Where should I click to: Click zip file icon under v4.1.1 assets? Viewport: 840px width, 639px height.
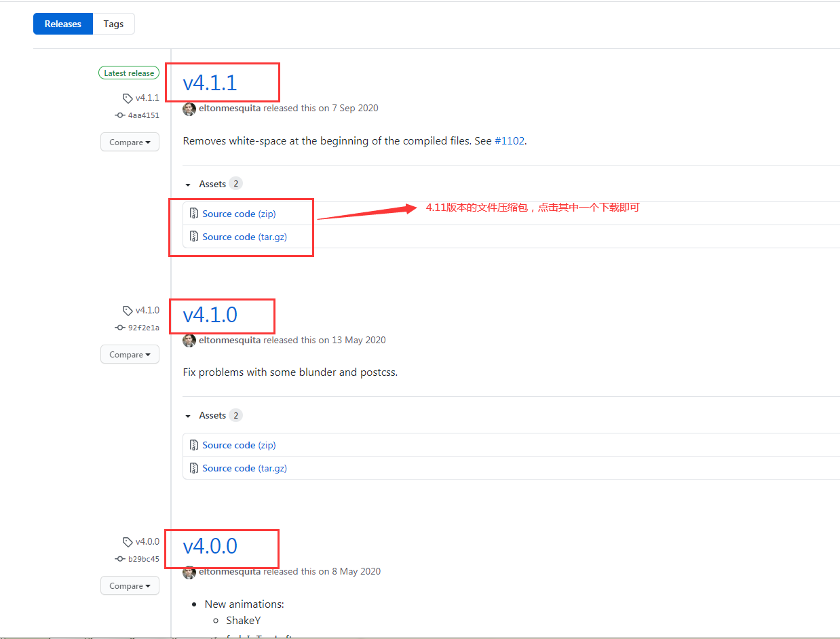[193, 214]
